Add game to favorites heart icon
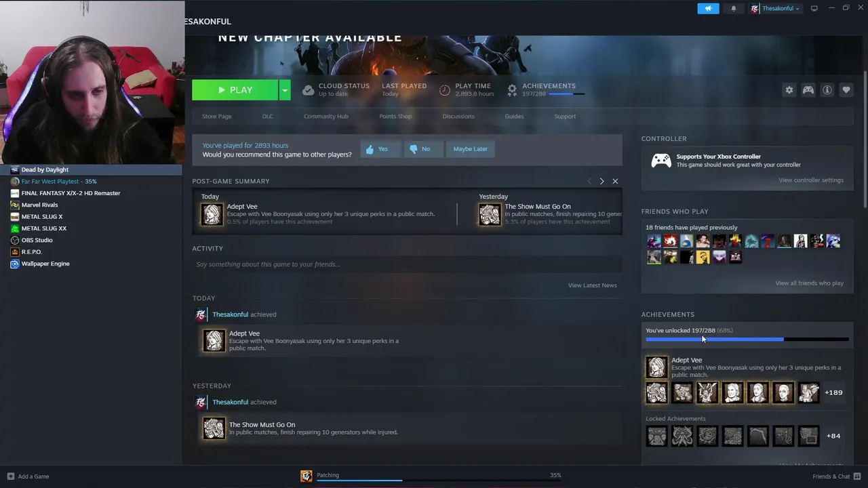Viewport: 868px width, 488px height. [846, 89]
